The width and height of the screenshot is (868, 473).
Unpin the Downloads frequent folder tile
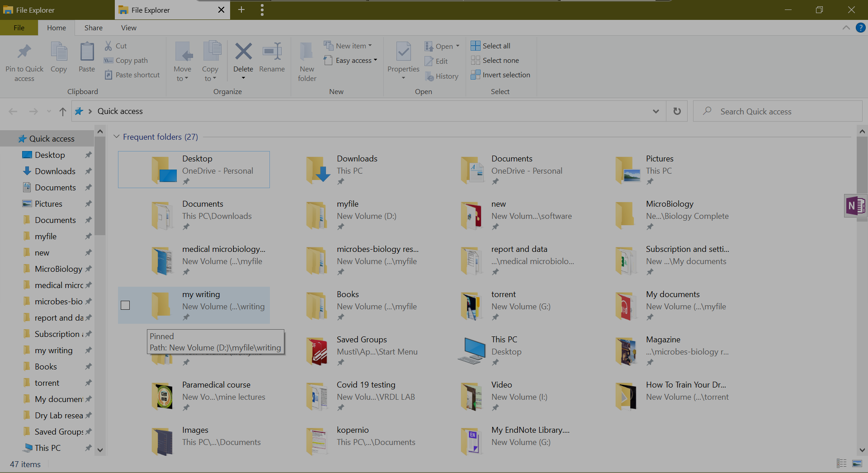340,181
